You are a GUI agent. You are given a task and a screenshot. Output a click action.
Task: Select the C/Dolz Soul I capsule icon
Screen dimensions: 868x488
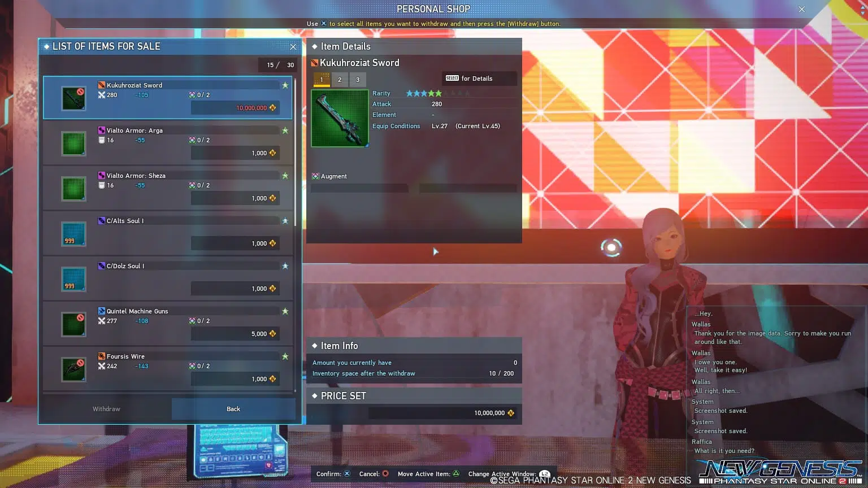[73, 280]
